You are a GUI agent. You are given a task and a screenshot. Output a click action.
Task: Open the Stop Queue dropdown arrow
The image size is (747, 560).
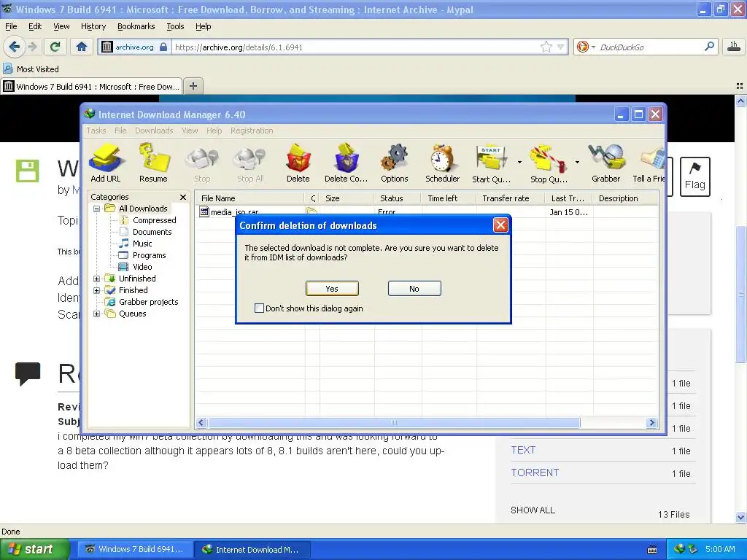coord(577,162)
